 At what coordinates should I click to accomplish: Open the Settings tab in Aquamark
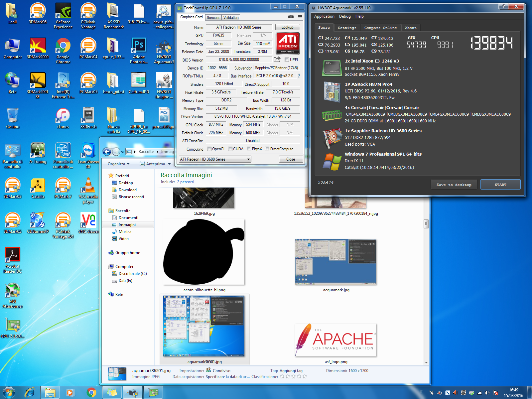pyautogui.click(x=347, y=28)
